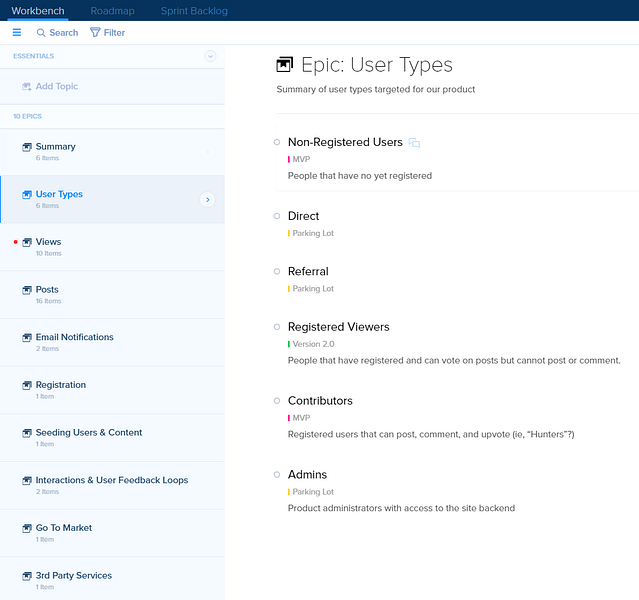This screenshot has height=600, width=639.
Task: Switch to the Roadmap tab
Action: (x=112, y=11)
